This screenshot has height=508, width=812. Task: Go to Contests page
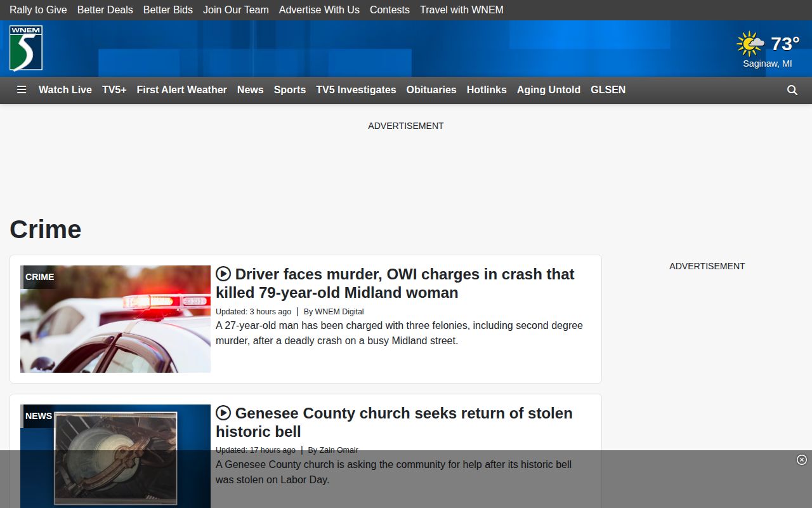[390, 10]
